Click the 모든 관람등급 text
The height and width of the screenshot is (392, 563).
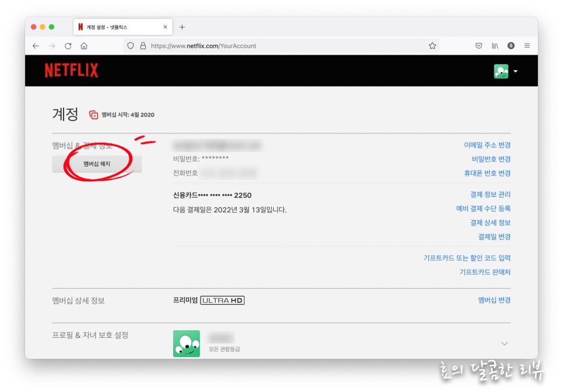point(224,349)
